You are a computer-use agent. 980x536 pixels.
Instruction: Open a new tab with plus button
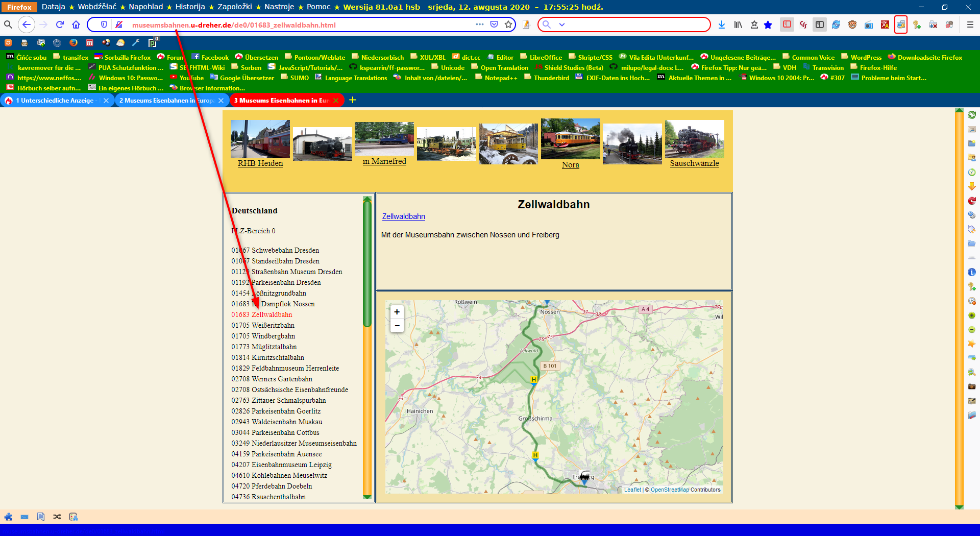click(x=353, y=100)
